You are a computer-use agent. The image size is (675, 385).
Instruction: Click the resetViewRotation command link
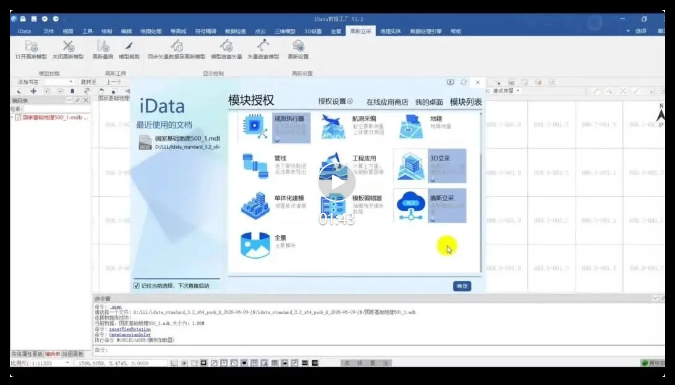tap(130, 329)
